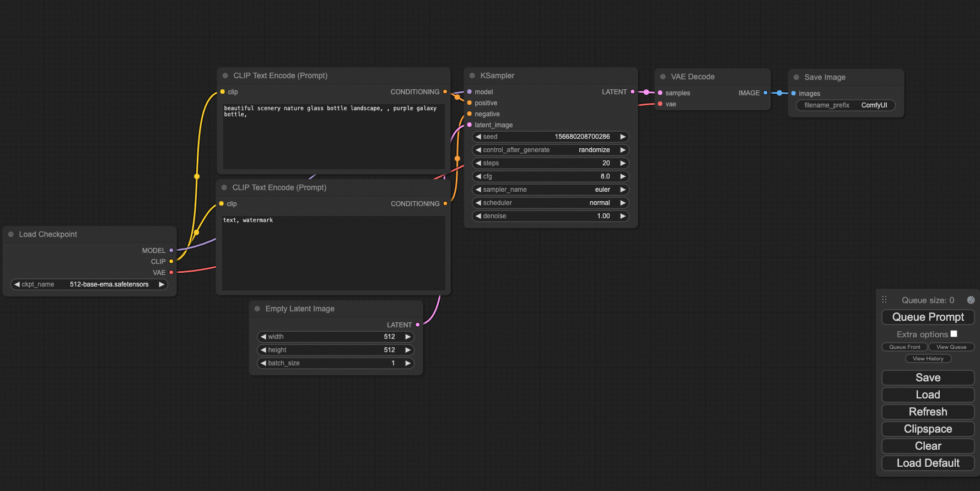Click the filename_prefix ComfyUI field

[x=846, y=105]
